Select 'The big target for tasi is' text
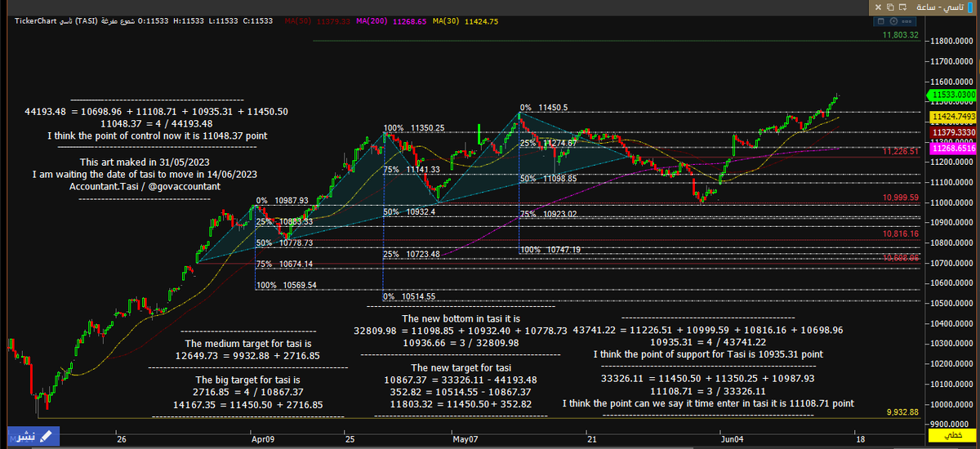The width and height of the screenshot is (980, 449). click(x=247, y=380)
